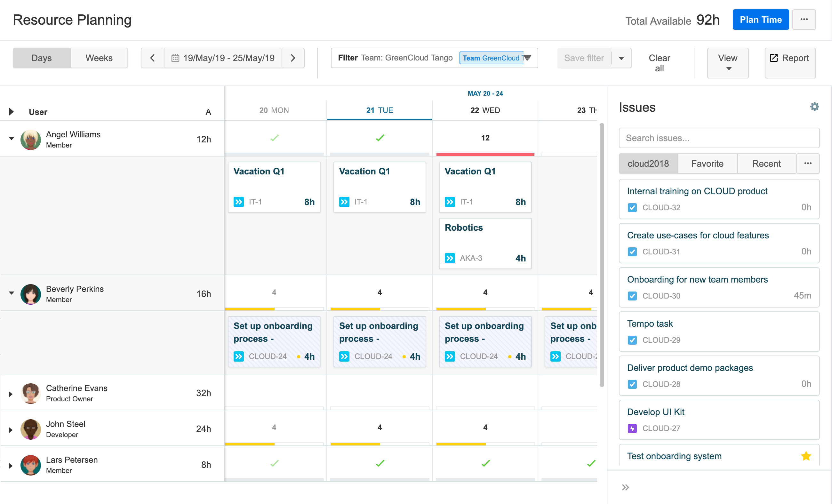The width and height of the screenshot is (832, 504).
Task: Open the View dropdown
Action: coord(727,63)
